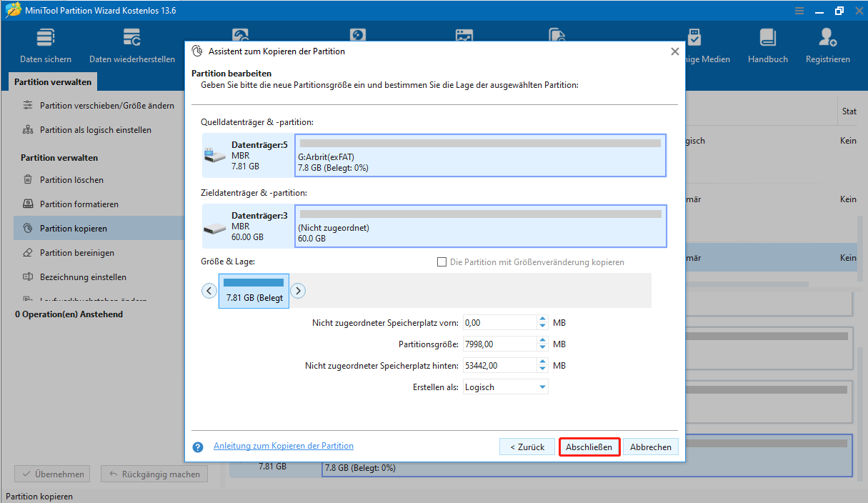The image size is (868, 503).
Task: Click the right arrow next to partition block
Action: pyautogui.click(x=299, y=291)
